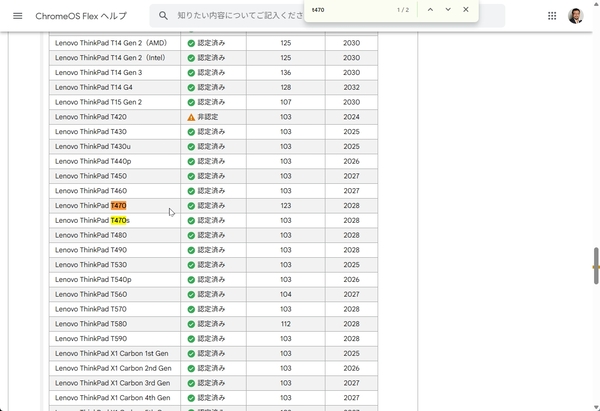600x411 pixels.
Task: Click year 2028 in the T490 row
Action: [351, 250]
